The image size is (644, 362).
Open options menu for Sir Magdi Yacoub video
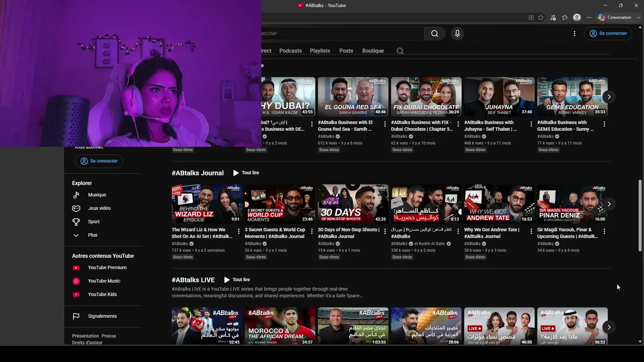coord(604,231)
